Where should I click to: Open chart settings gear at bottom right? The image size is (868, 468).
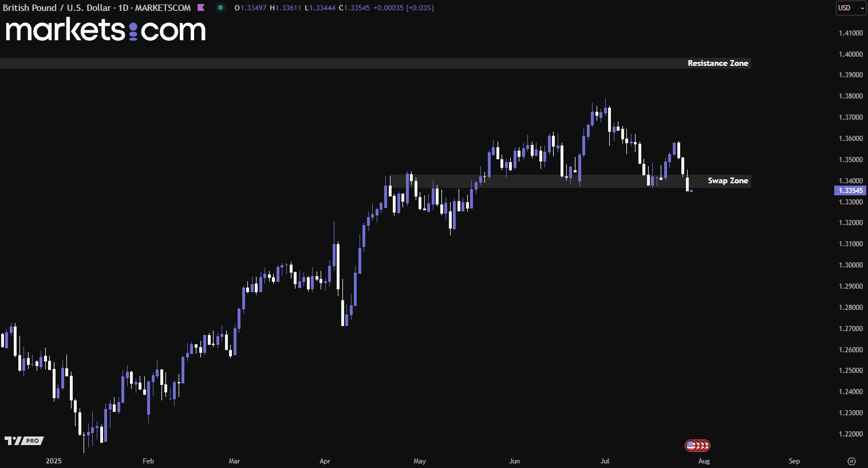click(851, 461)
